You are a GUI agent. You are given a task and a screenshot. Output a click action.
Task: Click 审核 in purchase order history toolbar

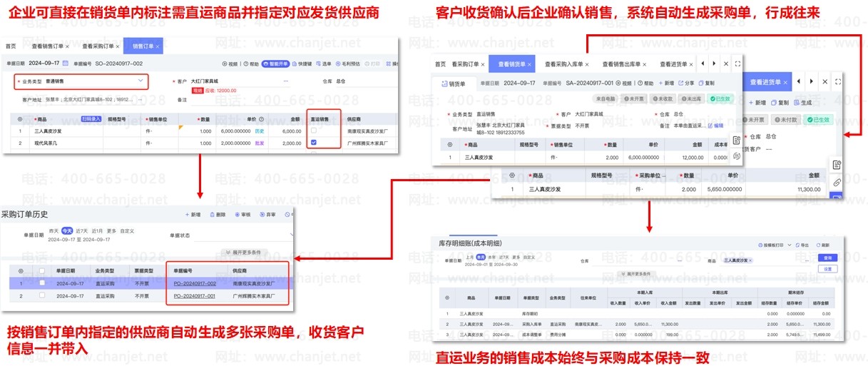tap(242, 215)
